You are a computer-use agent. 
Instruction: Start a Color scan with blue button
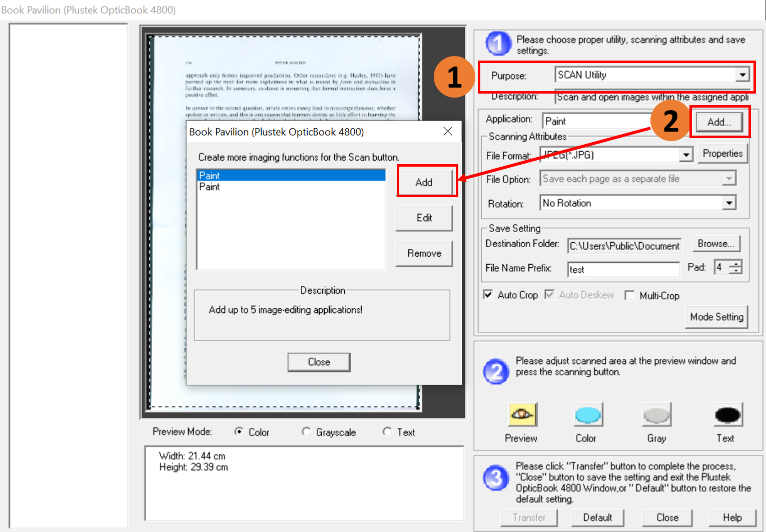point(587,414)
